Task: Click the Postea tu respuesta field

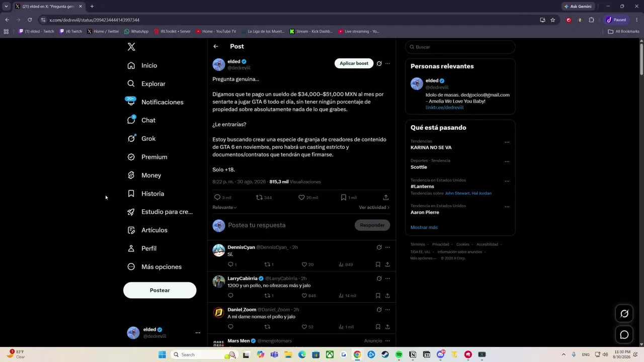Action: tap(290, 225)
